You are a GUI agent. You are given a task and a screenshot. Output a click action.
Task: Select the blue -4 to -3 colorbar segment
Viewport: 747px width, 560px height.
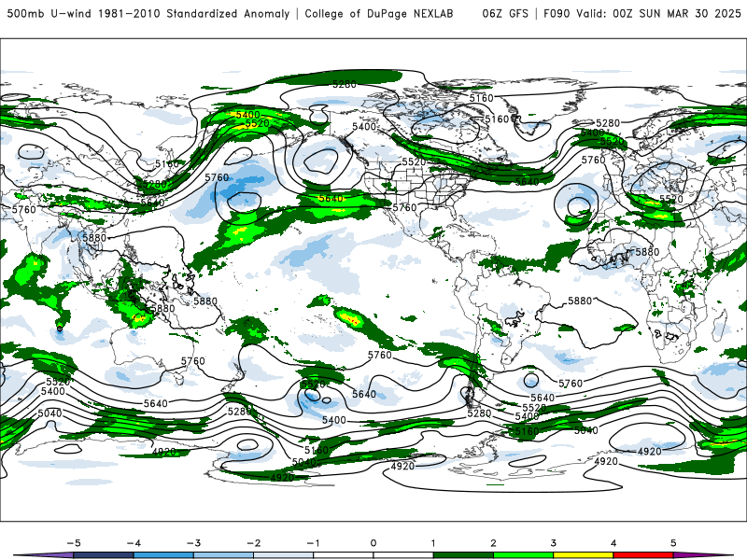(x=163, y=555)
